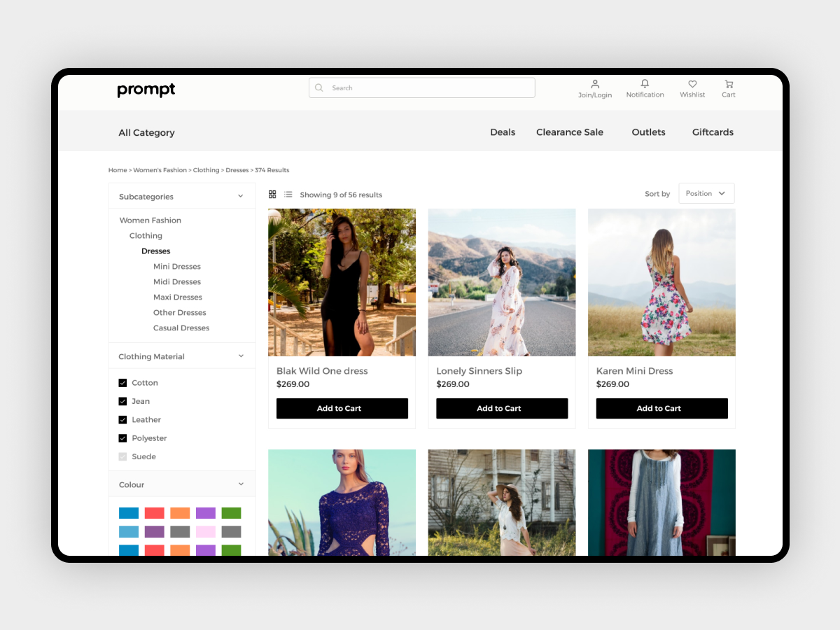This screenshot has width=840, height=630.
Task: Open the Blak Wild One dress title
Action: pos(322,371)
